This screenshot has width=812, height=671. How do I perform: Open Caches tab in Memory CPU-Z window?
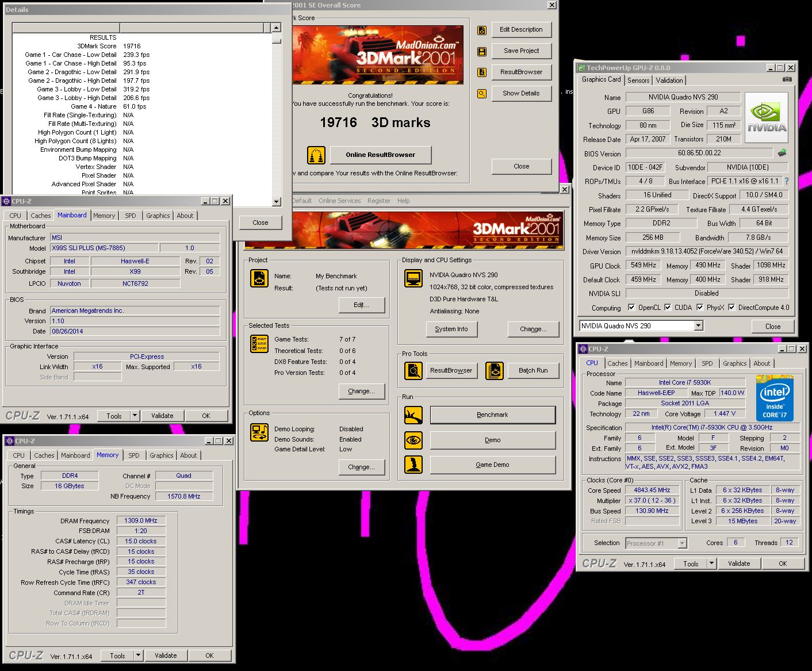click(44, 455)
